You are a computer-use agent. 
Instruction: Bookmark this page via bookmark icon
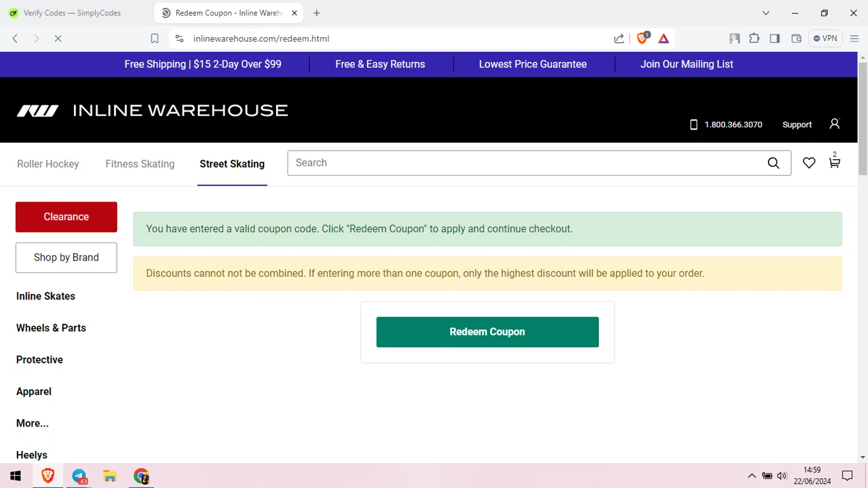pos(155,38)
